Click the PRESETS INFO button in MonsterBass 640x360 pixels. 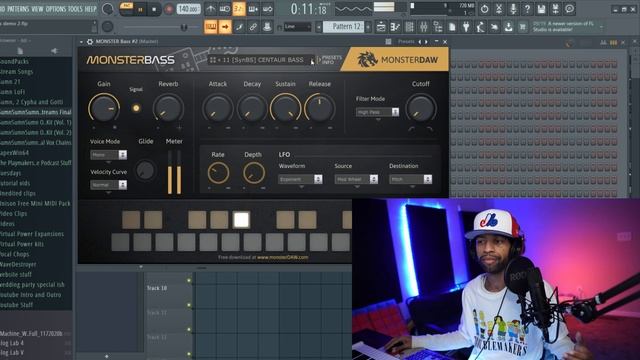(329, 60)
